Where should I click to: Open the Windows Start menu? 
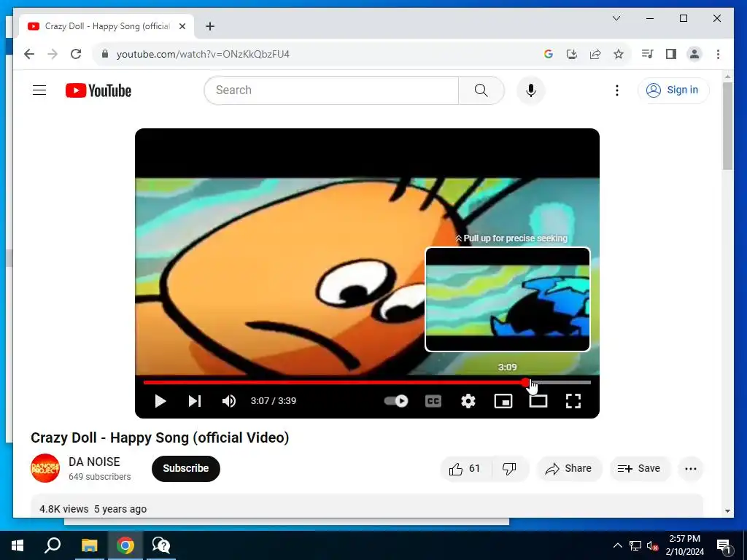point(18,545)
